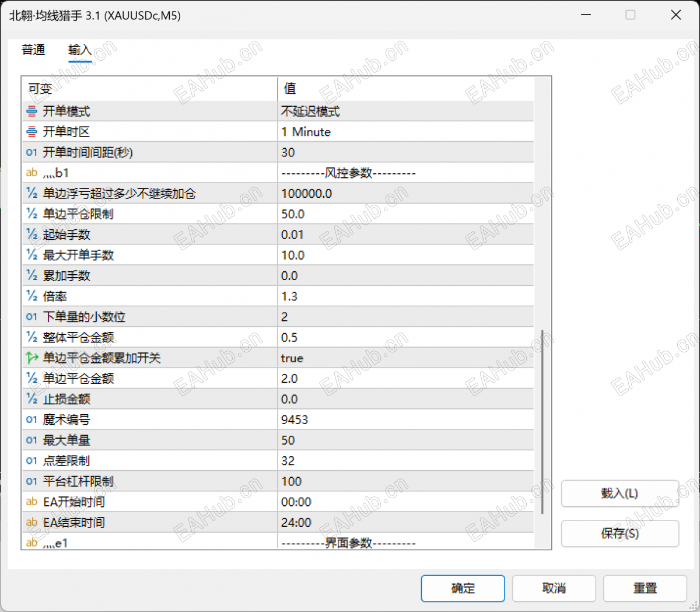700x612 pixels.
Task: Select the 倍率 parameter name
Action: [55, 296]
